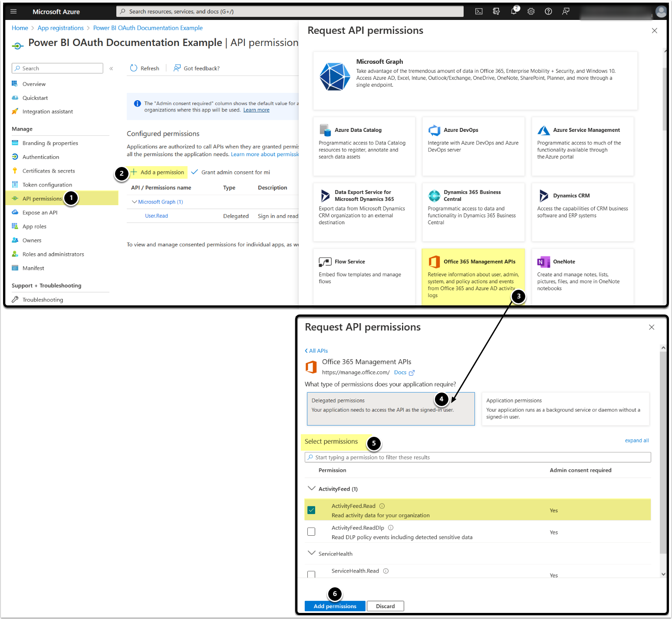The width and height of the screenshot is (672, 619).
Task: Open Quickstart in the left menu
Action: [35, 98]
